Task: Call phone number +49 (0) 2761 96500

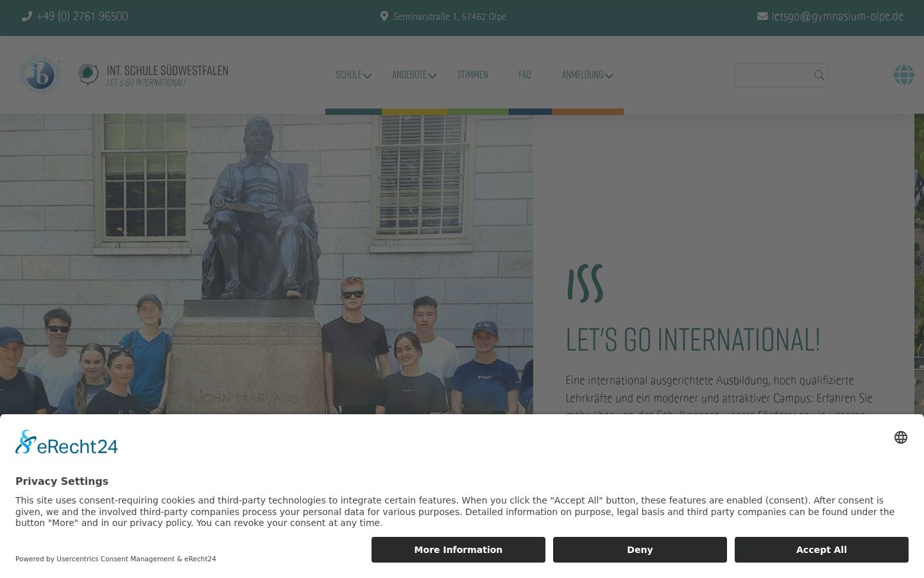Action: click(x=82, y=17)
